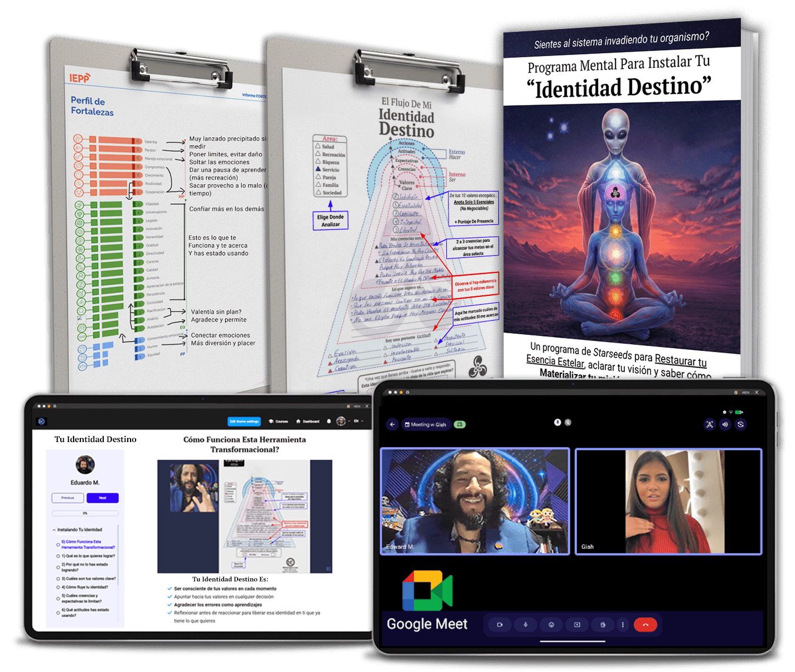Select the Giah video tile
Screen dimensions: 795x672
668,501
